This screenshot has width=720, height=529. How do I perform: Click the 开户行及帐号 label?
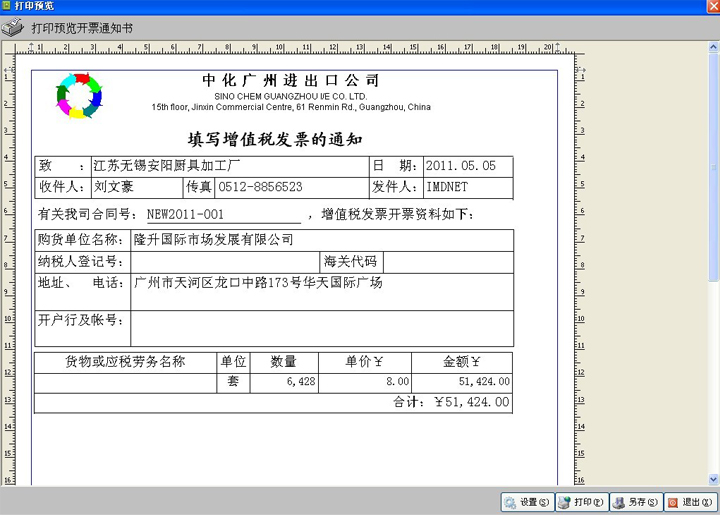click(80, 320)
